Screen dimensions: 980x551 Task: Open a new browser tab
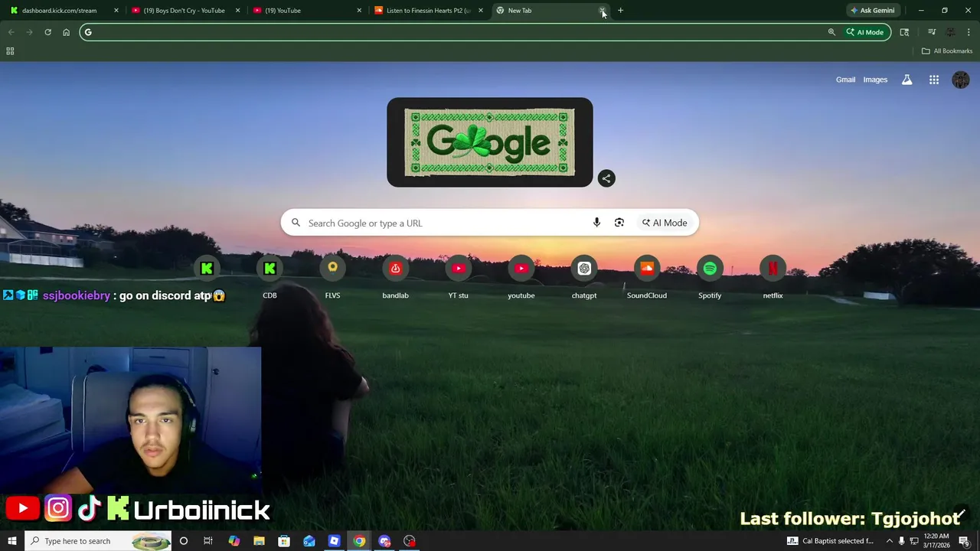[620, 11]
